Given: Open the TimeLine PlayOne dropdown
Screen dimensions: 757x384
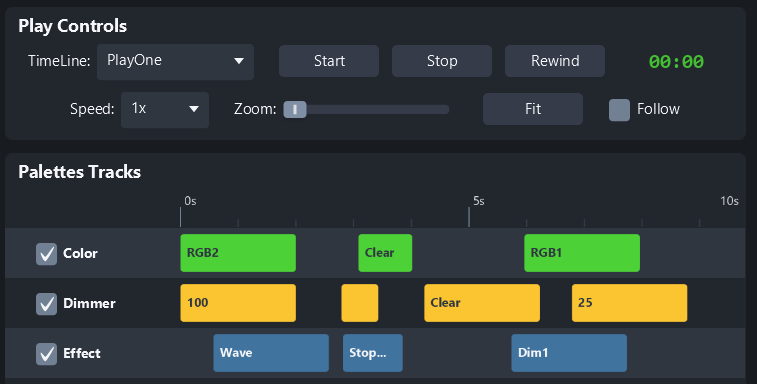Looking at the screenshot, I should (175, 61).
